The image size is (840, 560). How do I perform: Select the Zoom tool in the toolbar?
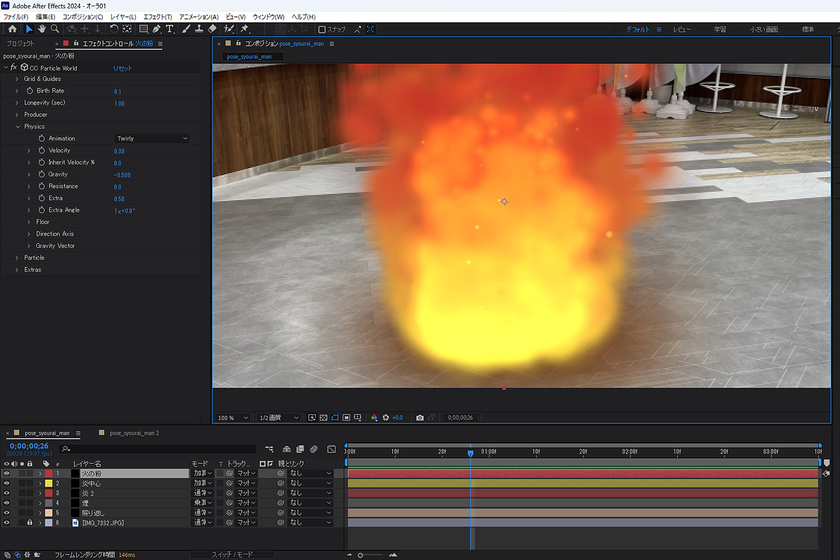click(55, 29)
